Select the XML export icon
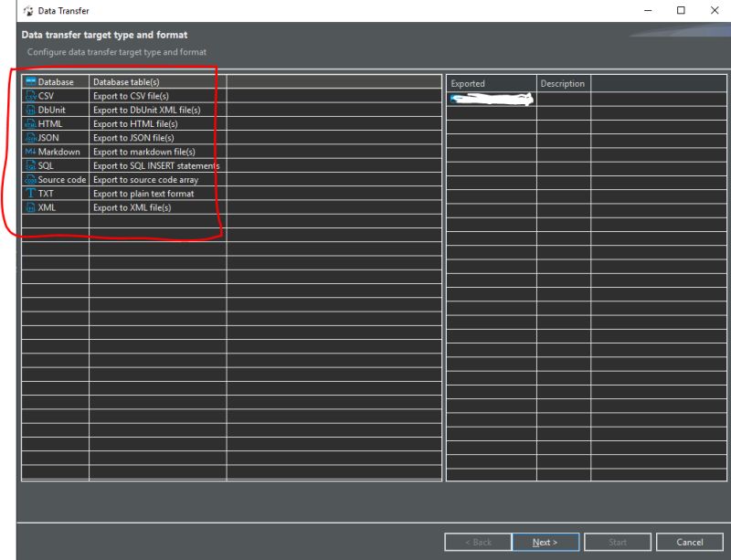Viewport: 731px width, 560px height. pyautogui.click(x=30, y=207)
